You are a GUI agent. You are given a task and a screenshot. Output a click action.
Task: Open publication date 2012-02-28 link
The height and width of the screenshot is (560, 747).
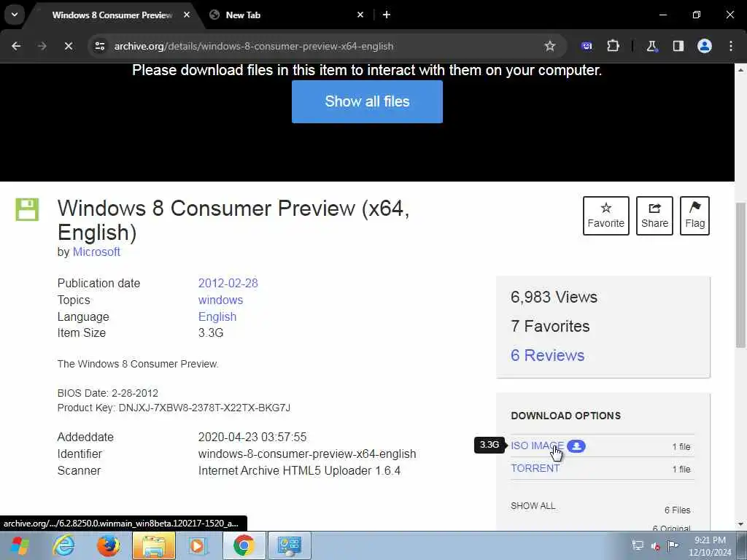[x=228, y=283]
